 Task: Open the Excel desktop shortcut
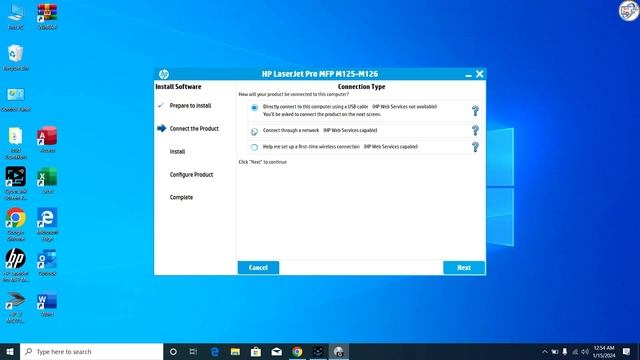click(x=47, y=180)
